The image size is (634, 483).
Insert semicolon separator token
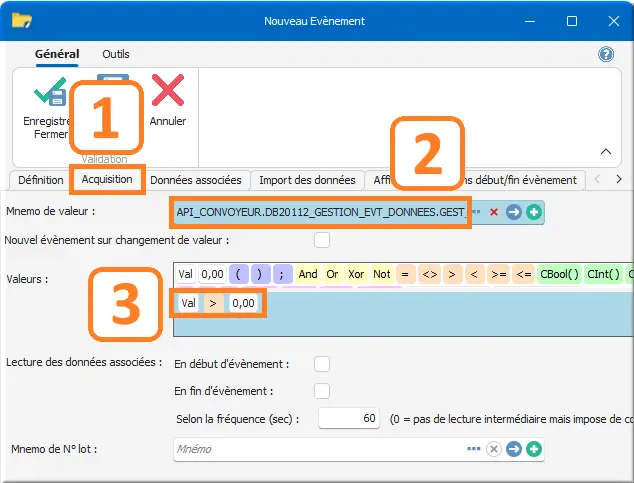tap(281, 274)
